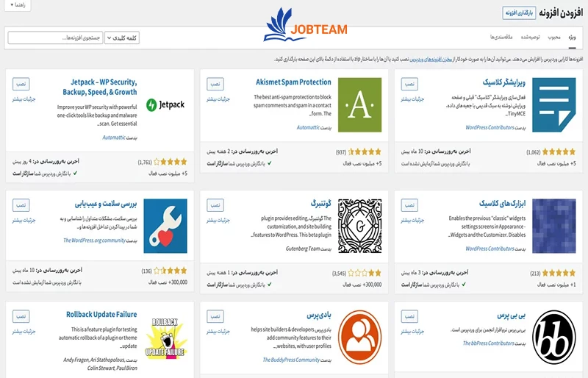Open the Rollback Update Failure icon
The height and width of the screenshot is (378, 588).
165,337
